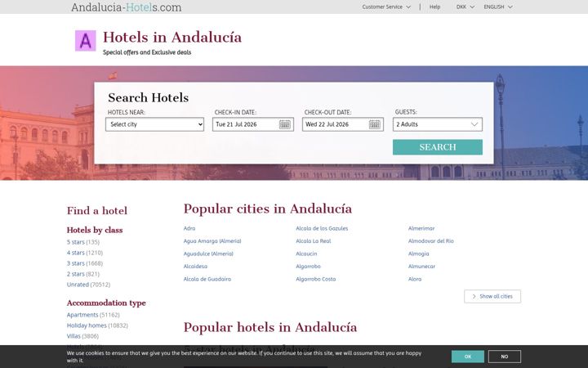Image resolution: width=588 pixels, height=368 pixels.
Task: Open the Alcaidesa city link
Action: (x=195, y=267)
